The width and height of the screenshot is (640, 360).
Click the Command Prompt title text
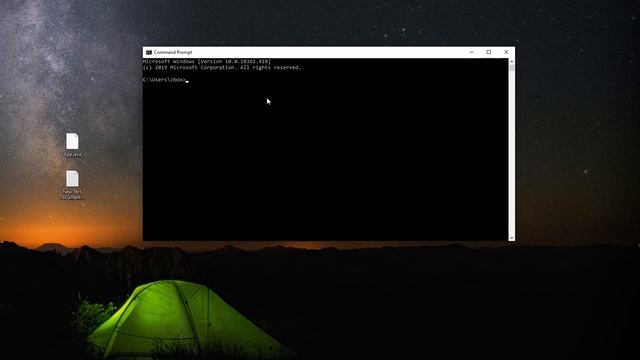(x=173, y=52)
